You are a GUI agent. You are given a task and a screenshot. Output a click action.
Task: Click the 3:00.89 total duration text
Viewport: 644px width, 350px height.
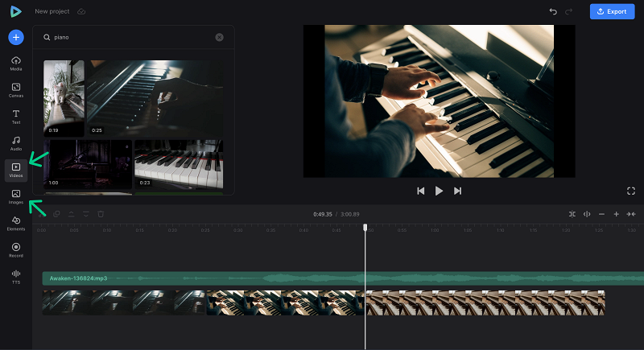click(350, 214)
